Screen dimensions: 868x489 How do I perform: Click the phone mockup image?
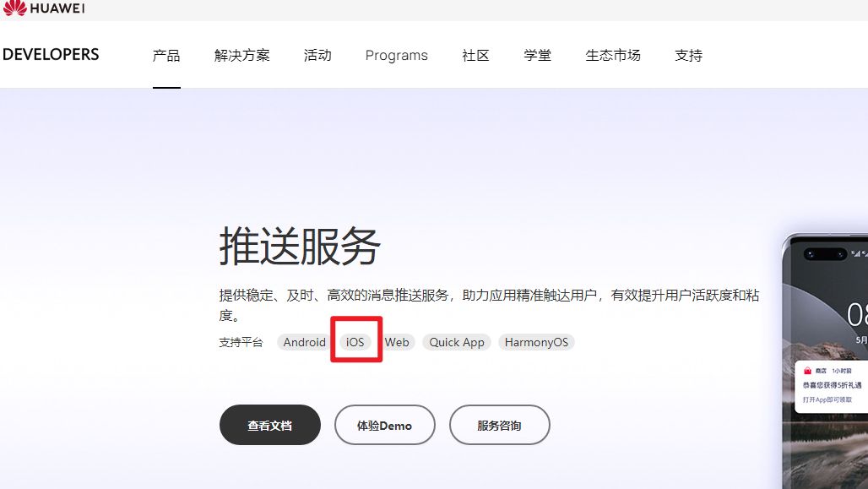tap(825, 361)
